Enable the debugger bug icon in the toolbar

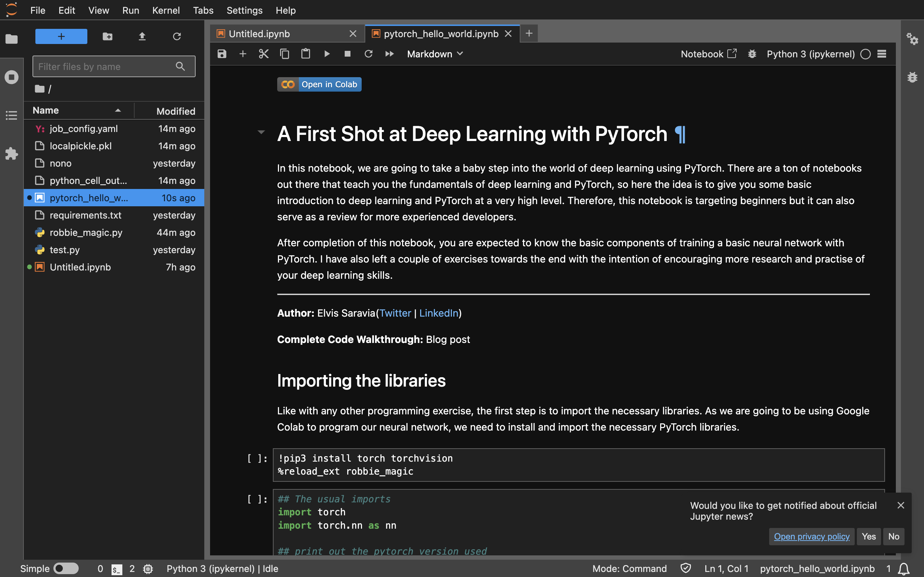pos(752,54)
